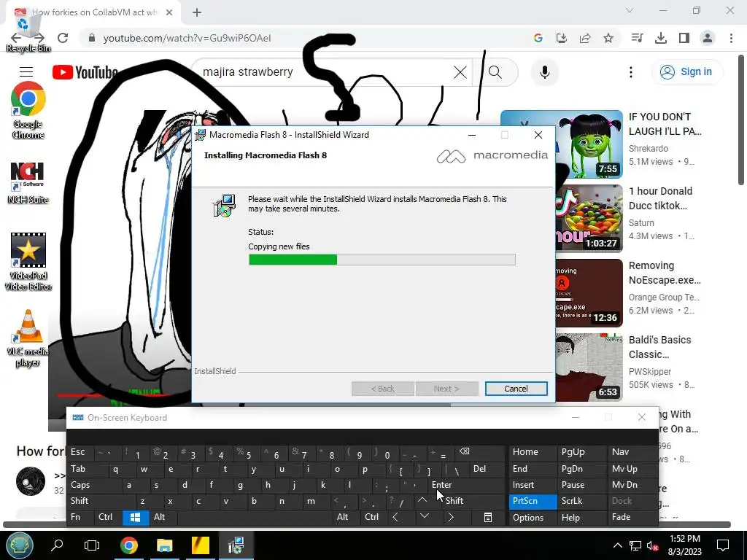This screenshot has width=747, height=560.
Task: Click the share this page icon
Action: pyautogui.click(x=585, y=38)
